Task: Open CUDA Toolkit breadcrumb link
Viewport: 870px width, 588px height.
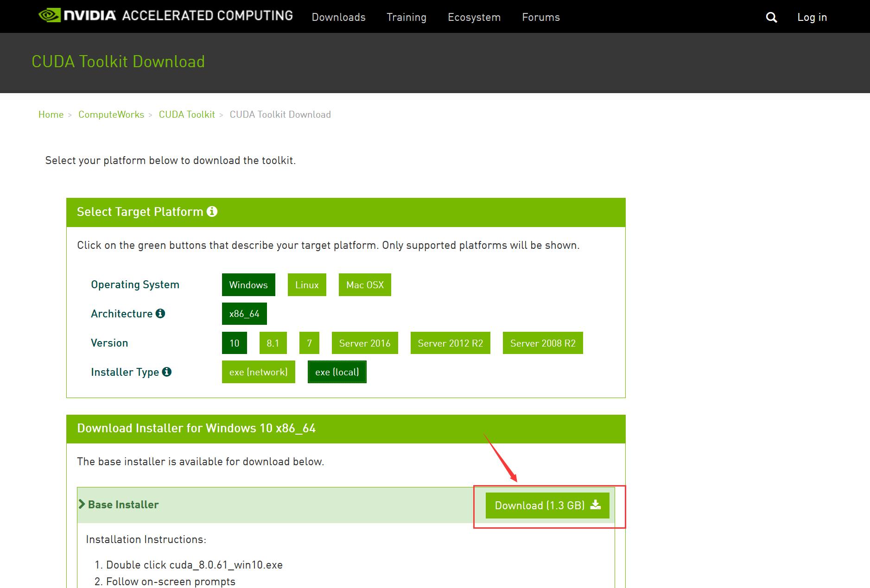Action: (x=187, y=114)
